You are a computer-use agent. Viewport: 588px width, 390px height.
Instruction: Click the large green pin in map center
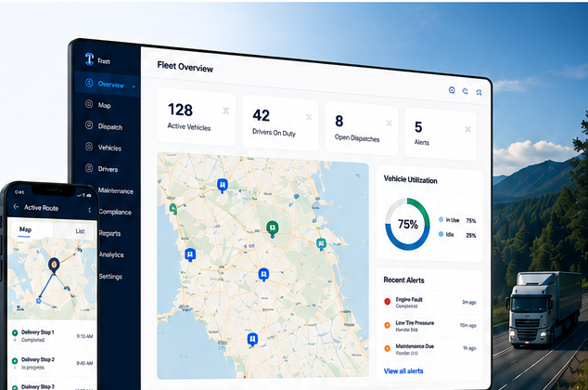(x=273, y=229)
